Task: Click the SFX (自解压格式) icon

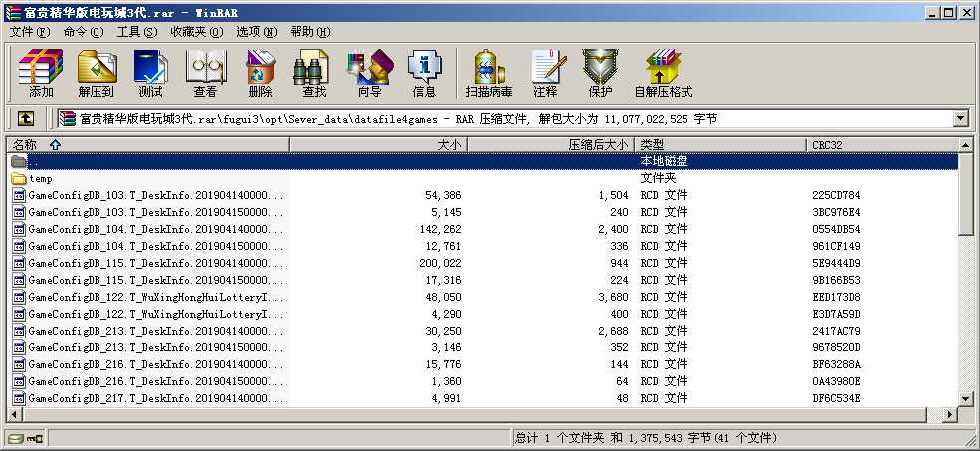Action: [664, 73]
